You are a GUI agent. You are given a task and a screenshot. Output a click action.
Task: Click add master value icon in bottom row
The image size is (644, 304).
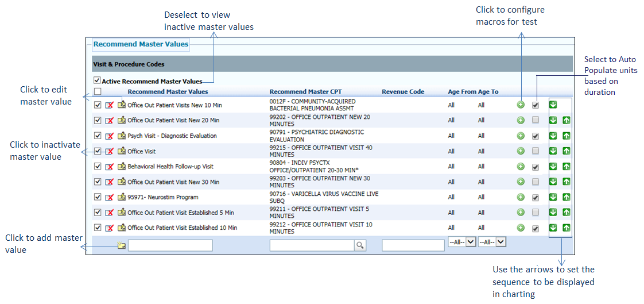coord(121,245)
